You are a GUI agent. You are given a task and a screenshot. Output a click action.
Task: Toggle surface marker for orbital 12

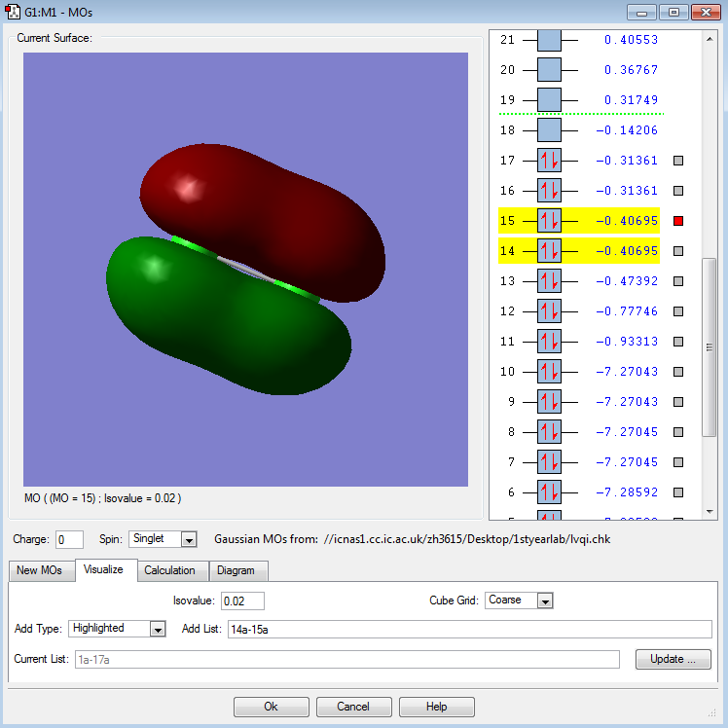coord(678,311)
